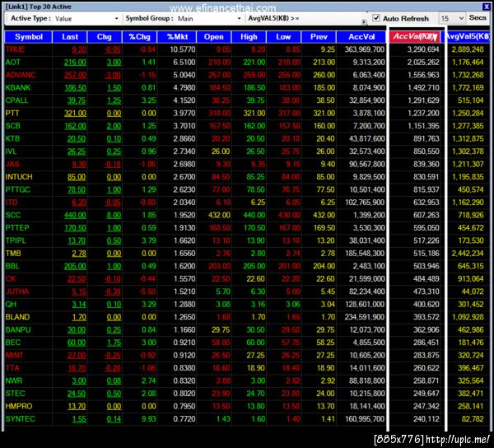The width and height of the screenshot is (494, 448).
Task: Select the BANPU symbol
Action: pyautogui.click(x=18, y=330)
